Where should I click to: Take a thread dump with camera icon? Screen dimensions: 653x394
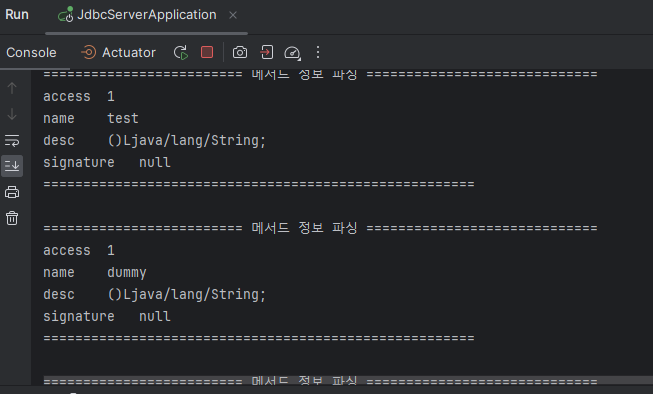[240, 52]
